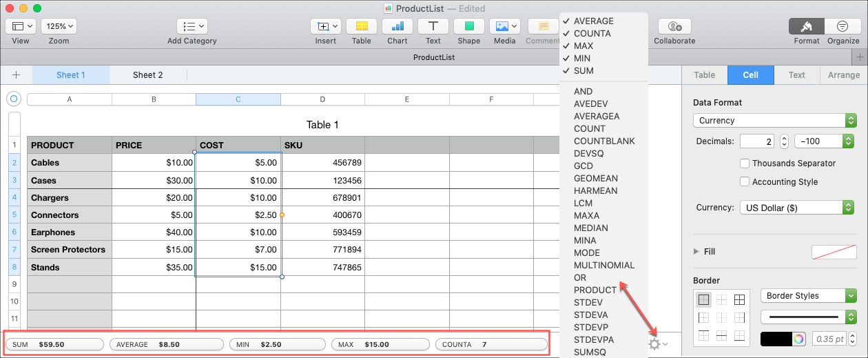Open the Table inspector tab
Viewport: 868px width, 358px height.
click(x=704, y=75)
